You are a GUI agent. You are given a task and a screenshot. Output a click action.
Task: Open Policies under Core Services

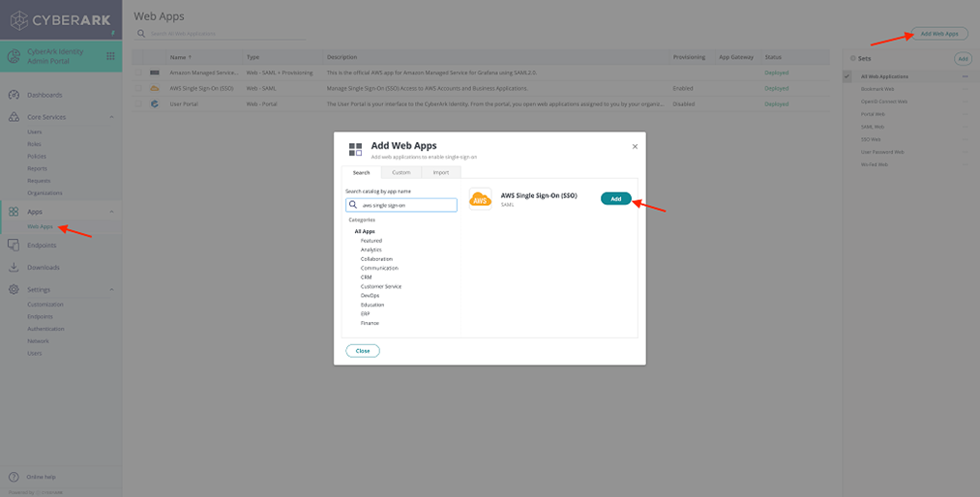36,156
